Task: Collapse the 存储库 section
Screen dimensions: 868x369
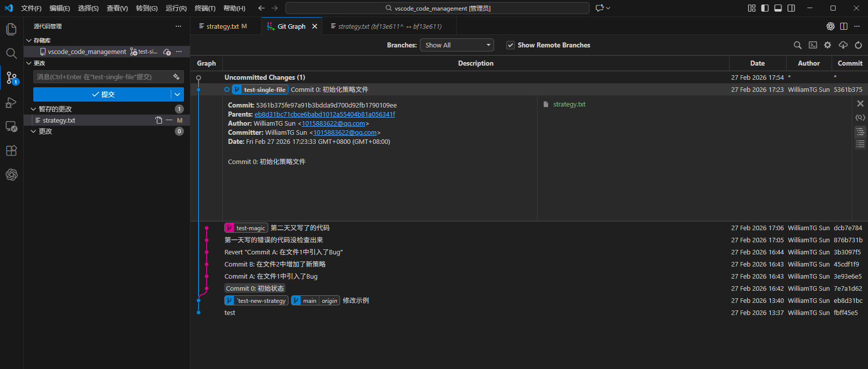Action: tap(29, 40)
